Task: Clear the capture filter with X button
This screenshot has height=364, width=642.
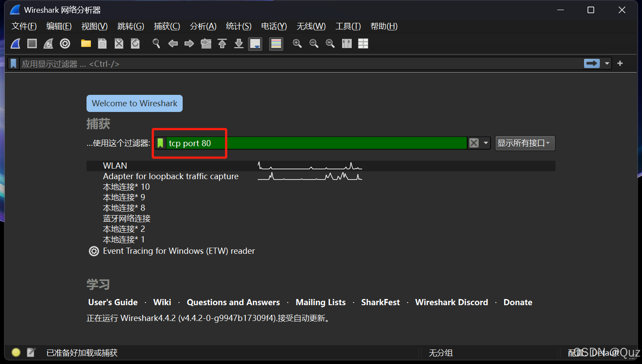Action: coord(474,143)
